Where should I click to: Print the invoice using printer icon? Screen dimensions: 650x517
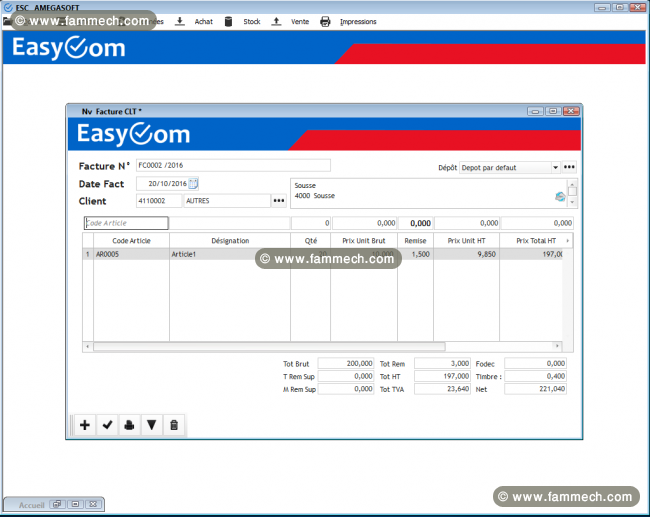[129, 425]
